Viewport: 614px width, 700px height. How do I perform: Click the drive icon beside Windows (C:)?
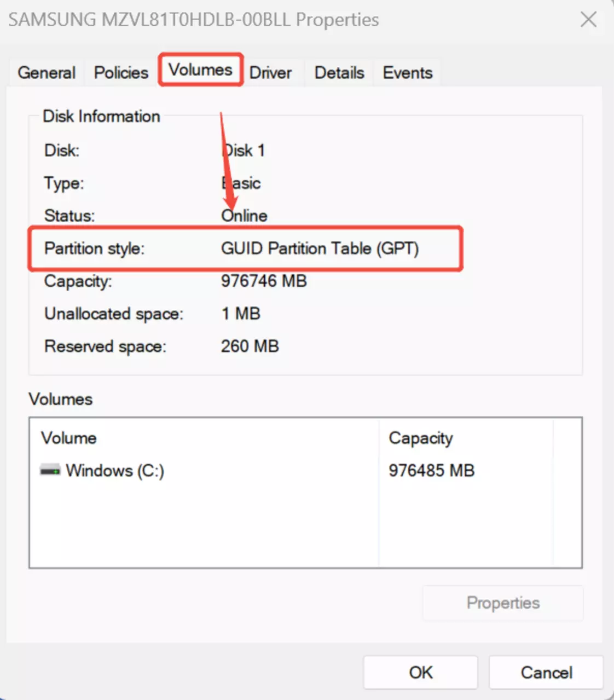pyautogui.click(x=50, y=470)
